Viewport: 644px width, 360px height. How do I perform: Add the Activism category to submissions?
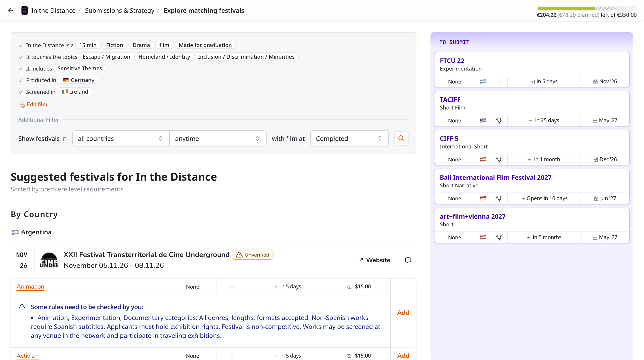tap(403, 356)
